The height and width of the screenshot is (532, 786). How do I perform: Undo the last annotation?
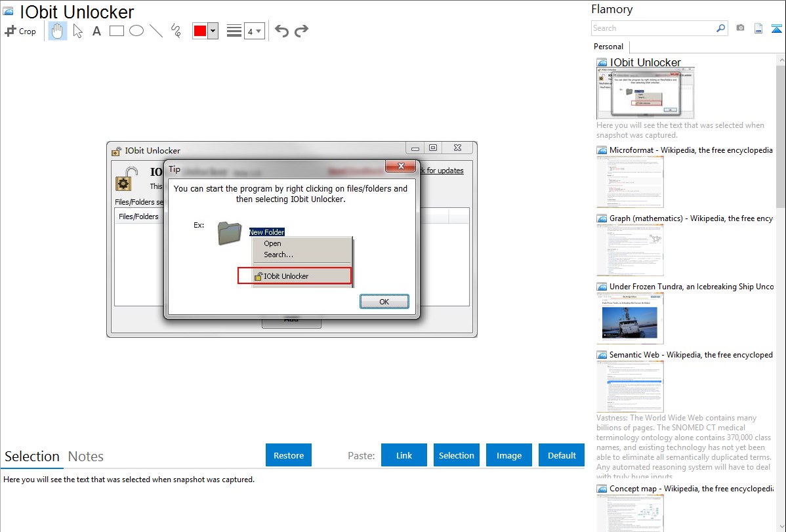pos(281,31)
